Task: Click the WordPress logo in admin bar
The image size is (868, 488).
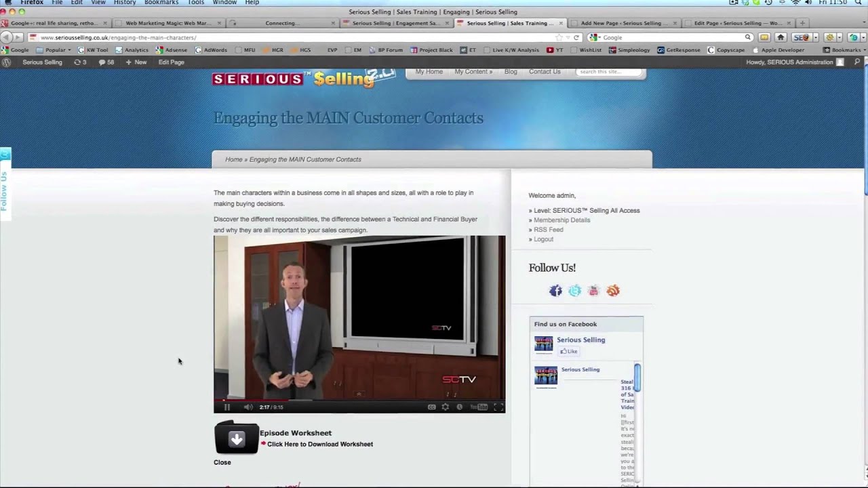Action: (x=7, y=62)
